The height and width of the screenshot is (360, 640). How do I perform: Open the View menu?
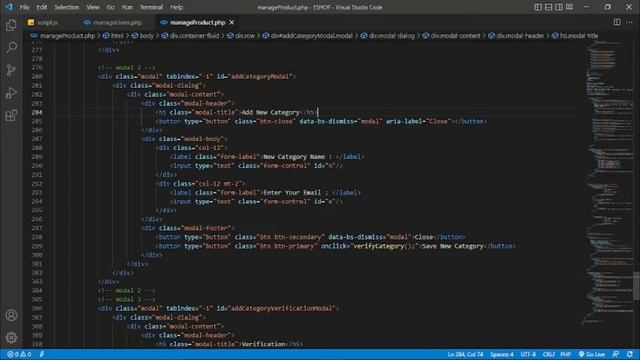[x=93, y=7]
